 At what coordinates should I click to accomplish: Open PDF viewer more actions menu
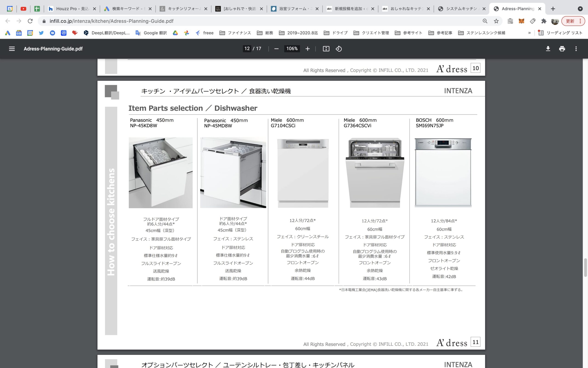coord(576,49)
